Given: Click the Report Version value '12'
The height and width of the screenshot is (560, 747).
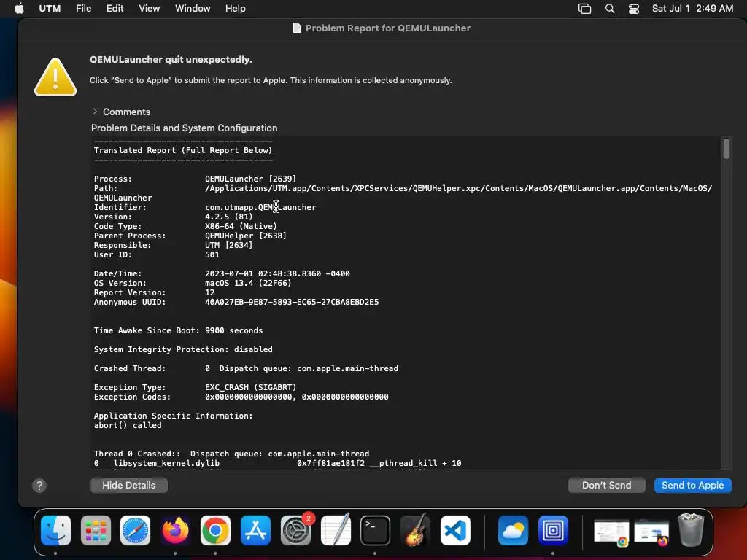Looking at the screenshot, I should click(x=210, y=293).
